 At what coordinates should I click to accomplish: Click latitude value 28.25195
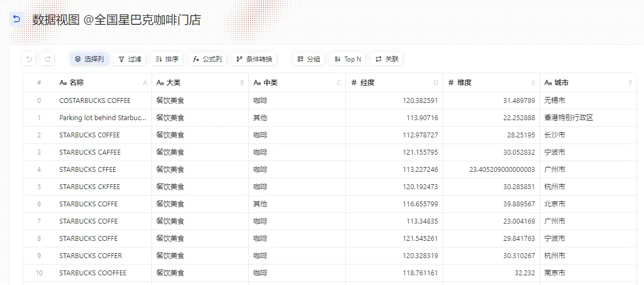coord(521,135)
